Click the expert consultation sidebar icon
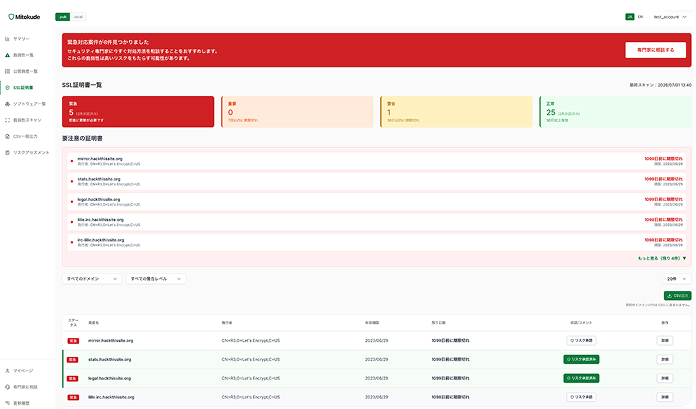The height and width of the screenshot is (409, 696). pyautogui.click(x=7, y=387)
